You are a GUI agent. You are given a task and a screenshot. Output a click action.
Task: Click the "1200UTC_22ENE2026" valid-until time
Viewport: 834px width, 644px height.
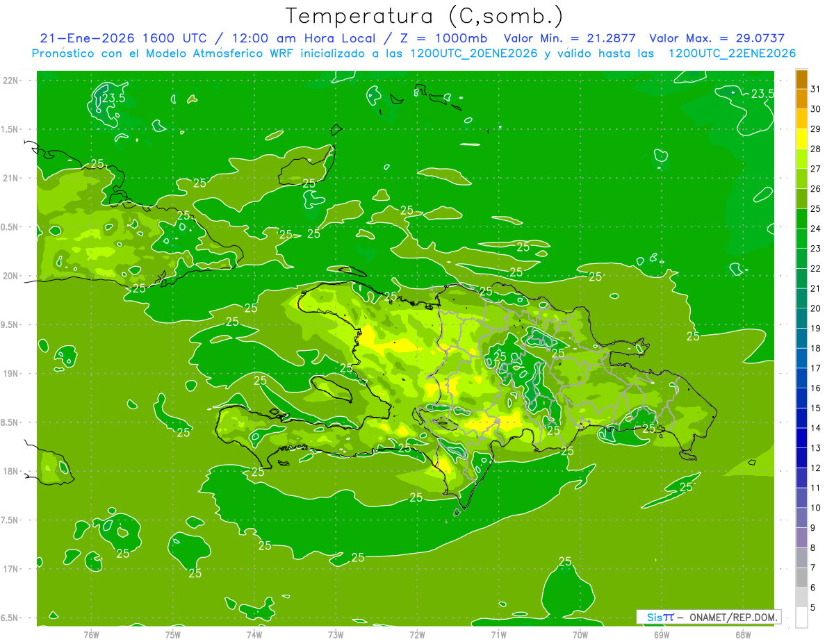coord(732,53)
